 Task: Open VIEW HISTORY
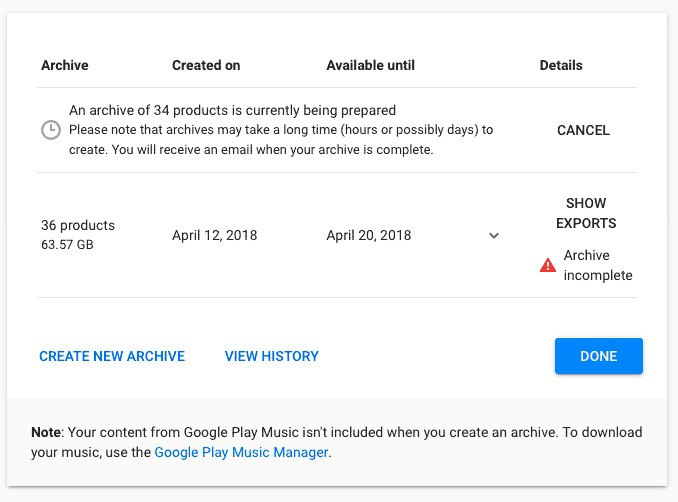point(271,356)
